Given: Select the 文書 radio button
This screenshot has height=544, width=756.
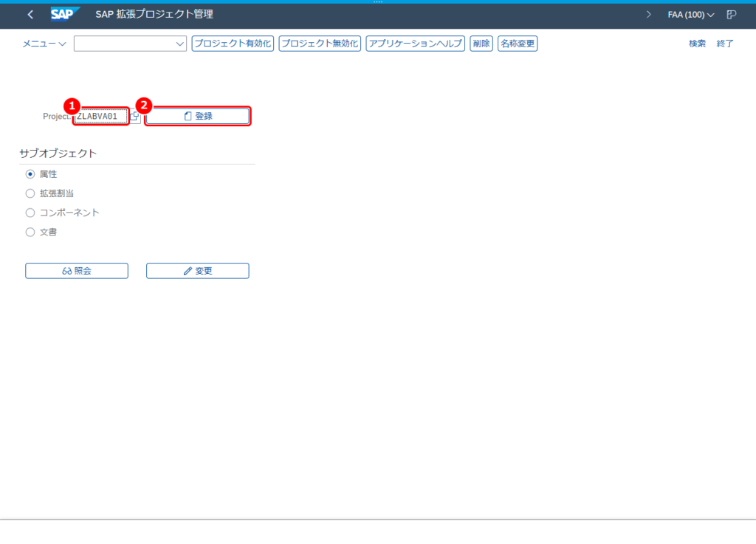Looking at the screenshot, I should click(x=30, y=232).
